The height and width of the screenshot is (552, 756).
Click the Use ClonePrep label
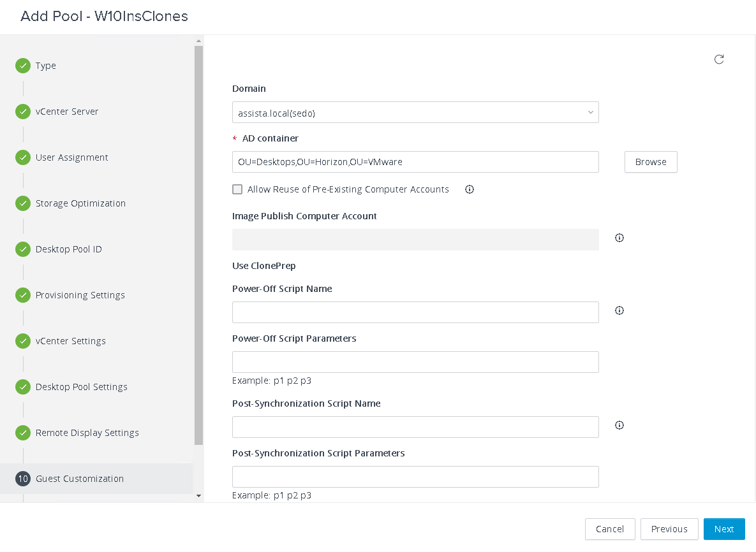pos(263,266)
